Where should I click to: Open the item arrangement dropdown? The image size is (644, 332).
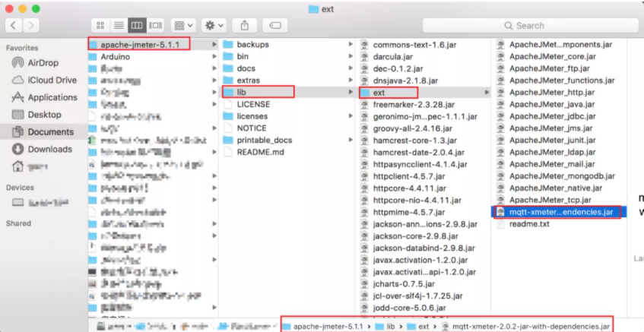point(183,25)
